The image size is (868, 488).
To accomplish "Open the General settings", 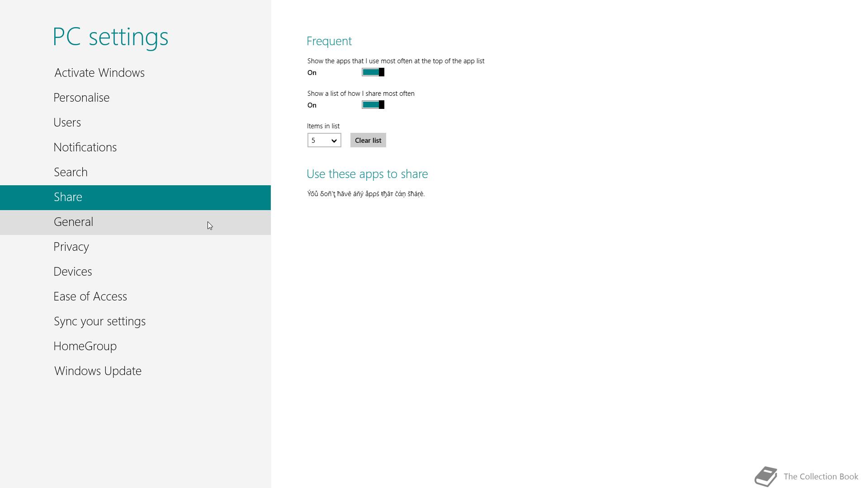I will point(73,222).
